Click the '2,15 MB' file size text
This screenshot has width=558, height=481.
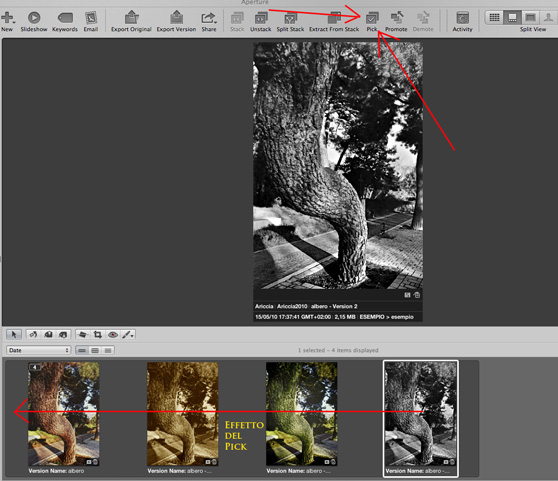[345, 317]
